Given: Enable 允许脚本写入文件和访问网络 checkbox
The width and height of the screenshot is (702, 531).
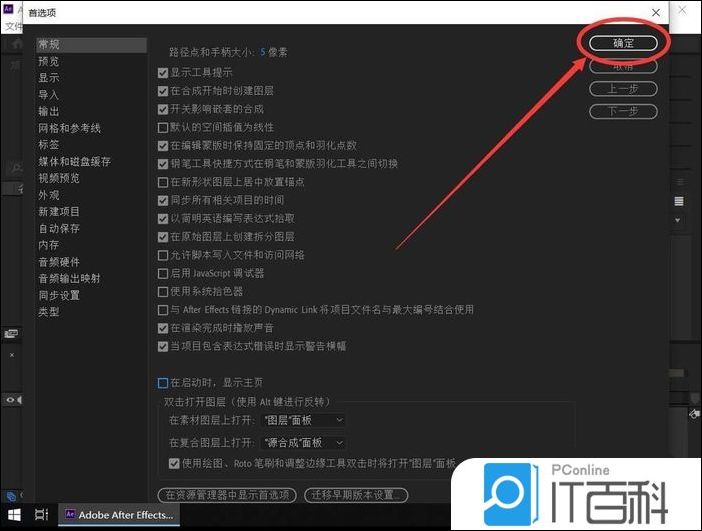Looking at the screenshot, I should 163,256.
